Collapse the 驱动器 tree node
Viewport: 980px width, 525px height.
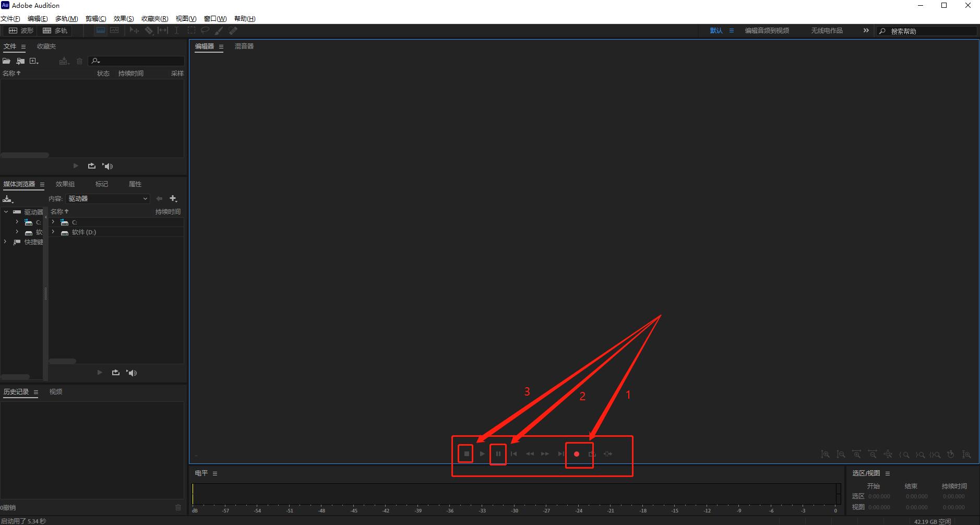pos(6,212)
